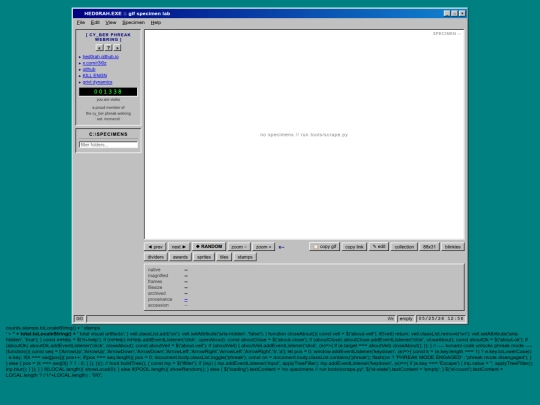Open the Help menu

click(x=156, y=22)
